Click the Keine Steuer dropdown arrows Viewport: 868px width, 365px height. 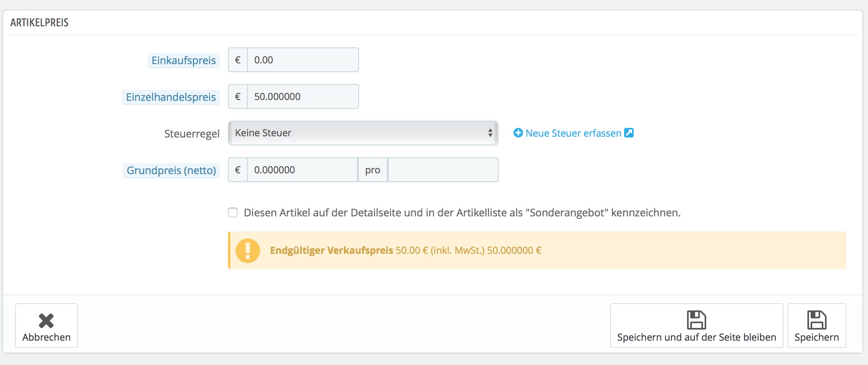pos(490,133)
